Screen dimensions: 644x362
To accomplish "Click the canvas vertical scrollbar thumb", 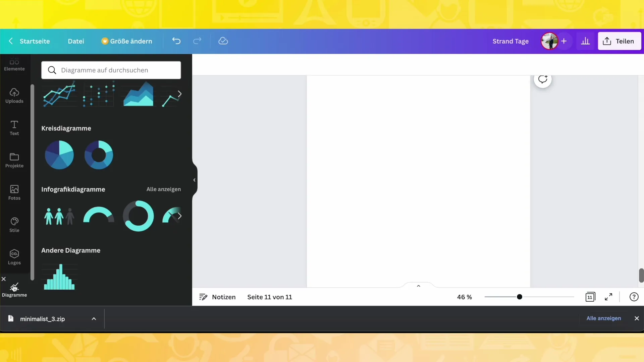I will click(641, 275).
